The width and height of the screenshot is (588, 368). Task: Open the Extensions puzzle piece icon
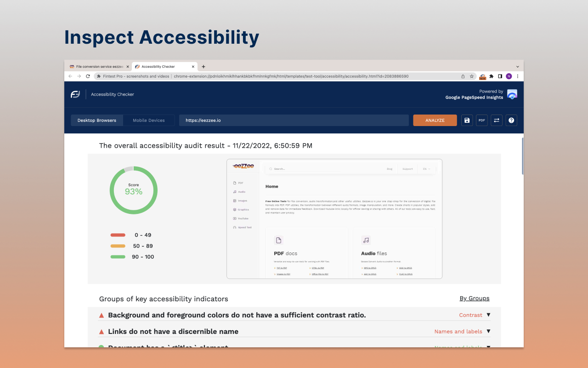coord(492,76)
